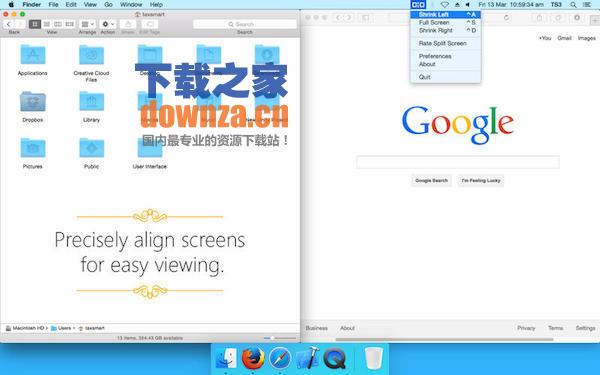Open Preferences from Split Screen menu
Image resolution: width=600 pixels, height=375 pixels.
click(x=445, y=56)
